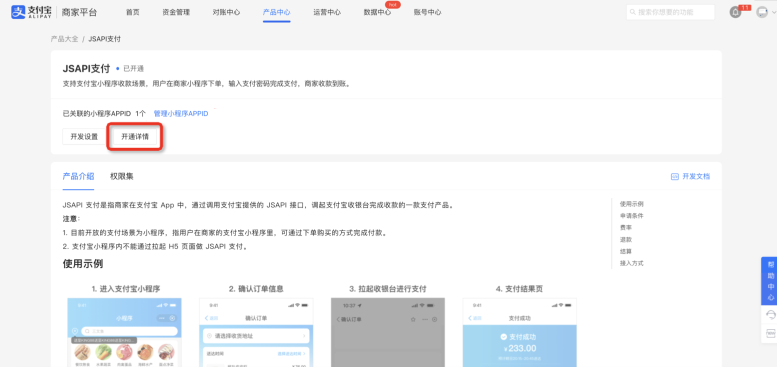The width and height of the screenshot is (777, 367).
Task: Jump to the 接入方式 anchor
Action: click(x=632, y=263)
